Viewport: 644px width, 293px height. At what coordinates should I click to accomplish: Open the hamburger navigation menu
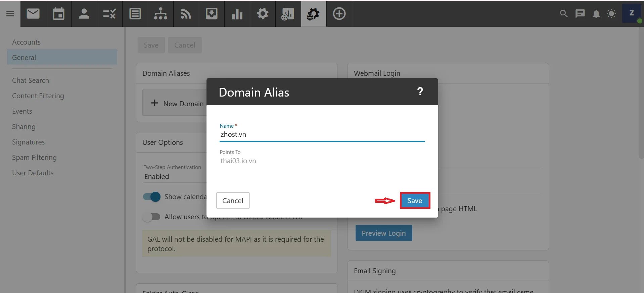click(x=10, y=14)
